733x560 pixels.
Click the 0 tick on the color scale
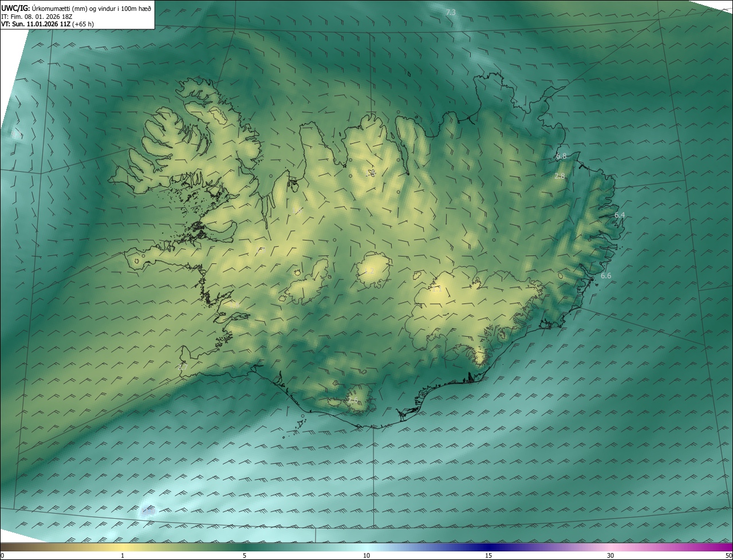pos(2,555)
